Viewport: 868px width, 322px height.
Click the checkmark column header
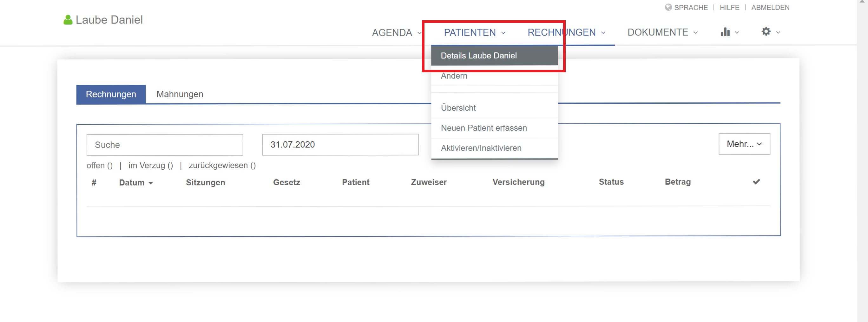coord(756,182)
